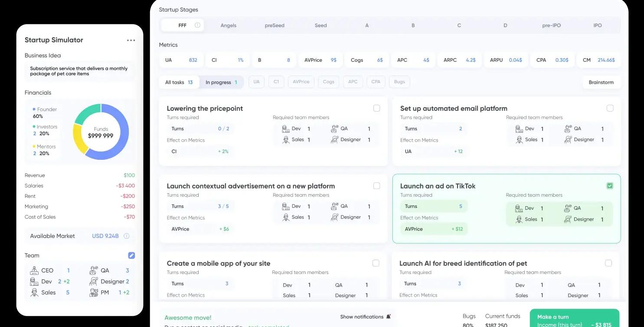Image resolution: width=644 pixels, height=327 pixels.
Task: Click QA icon in Lowering the pricepoint card
Action: (334, 129)
